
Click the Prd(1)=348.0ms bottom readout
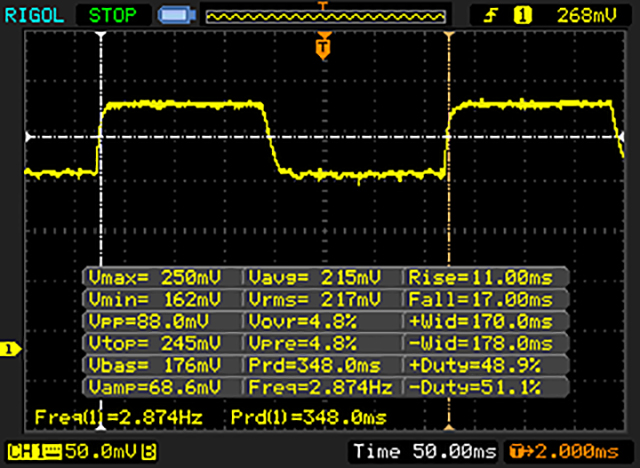pyautogui.click(x=309, y=417)
